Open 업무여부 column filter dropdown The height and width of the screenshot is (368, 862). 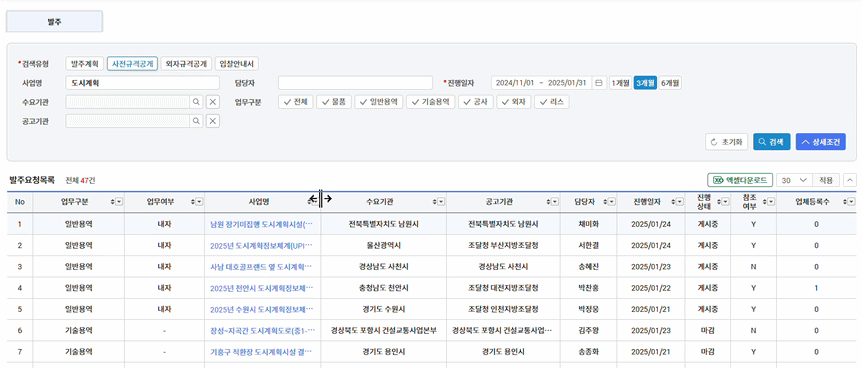(200, 202)
